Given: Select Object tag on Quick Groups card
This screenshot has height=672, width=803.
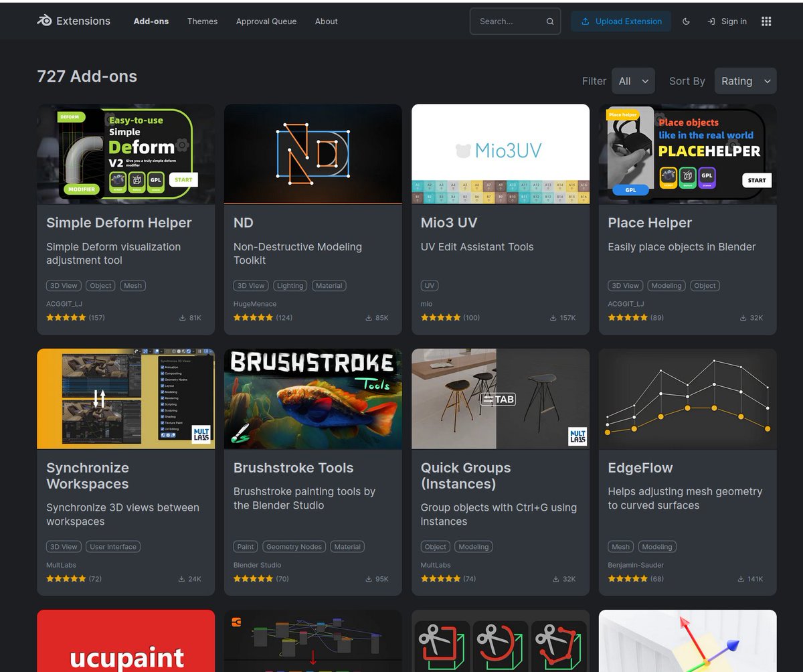Looking at the screenshot, I should pyautogui.click(x=435, y=547).
